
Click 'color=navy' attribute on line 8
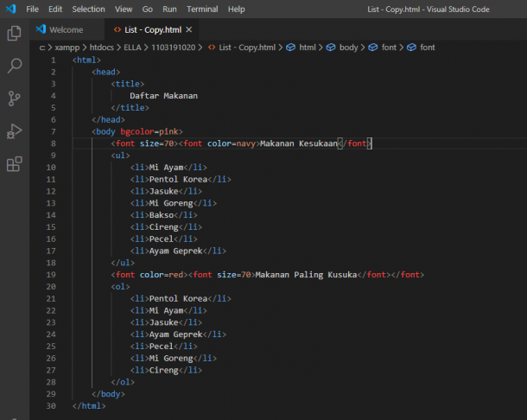(x=232, y=143)
